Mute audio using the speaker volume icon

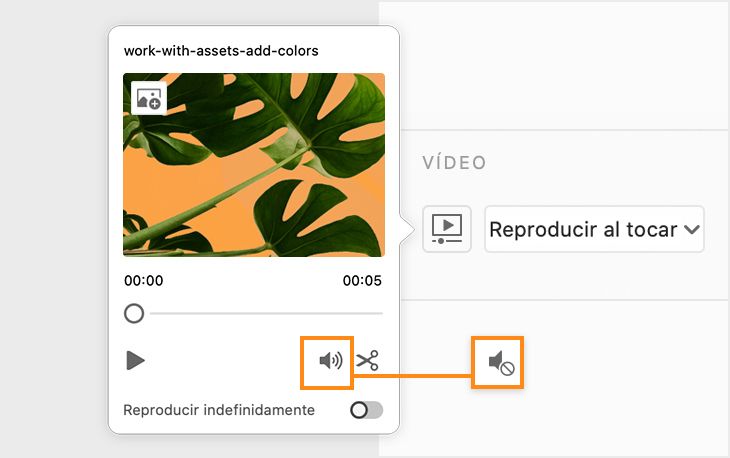coord(330,361)
